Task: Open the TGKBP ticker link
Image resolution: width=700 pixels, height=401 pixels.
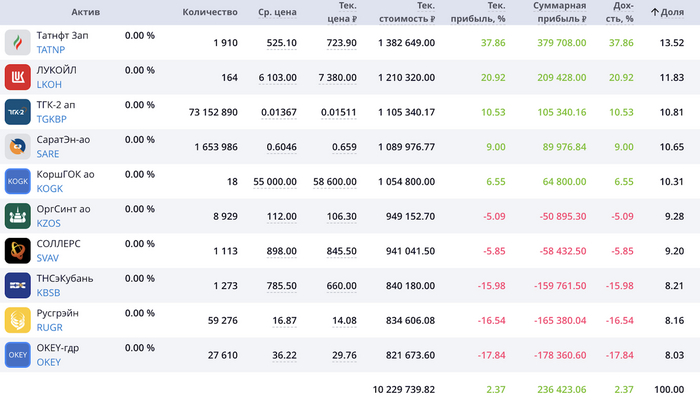Action: tap(51, 119)
